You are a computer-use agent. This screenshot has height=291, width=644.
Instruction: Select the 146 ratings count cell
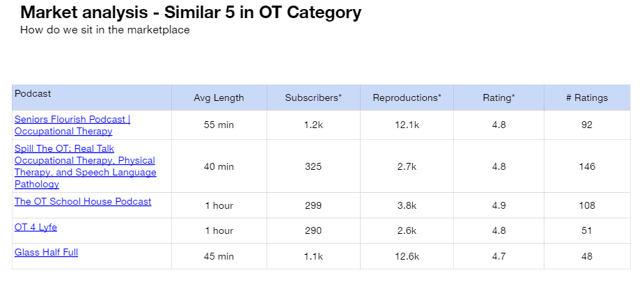pos(587,166)
